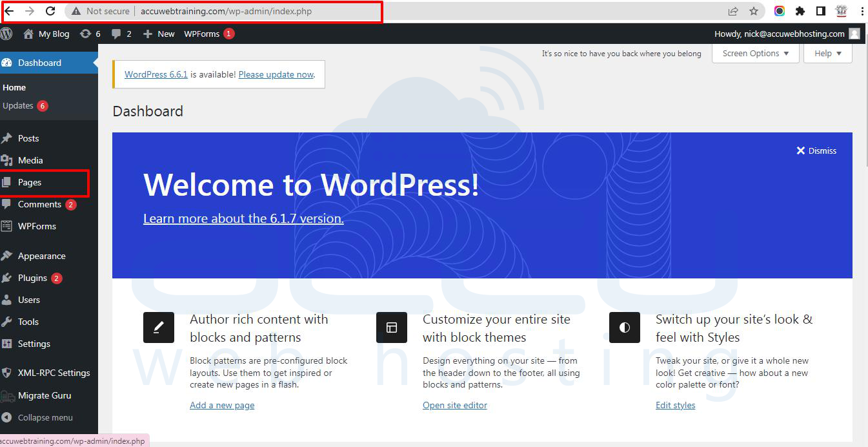Click the WordPress logo in admin bar
The width and height of the screenshot is (868, 447).
pyautogui.click(x=6, y=34)
